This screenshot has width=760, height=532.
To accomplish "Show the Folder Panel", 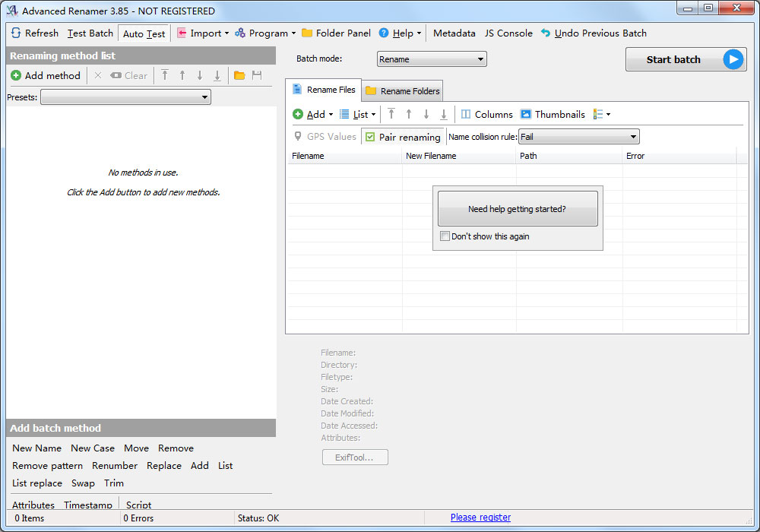I will 337,33.
